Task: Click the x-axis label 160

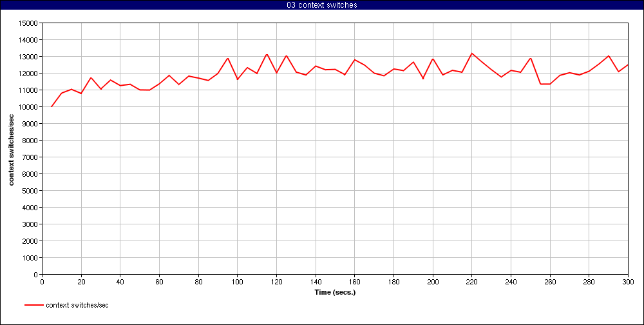Action: coord(354,282)
